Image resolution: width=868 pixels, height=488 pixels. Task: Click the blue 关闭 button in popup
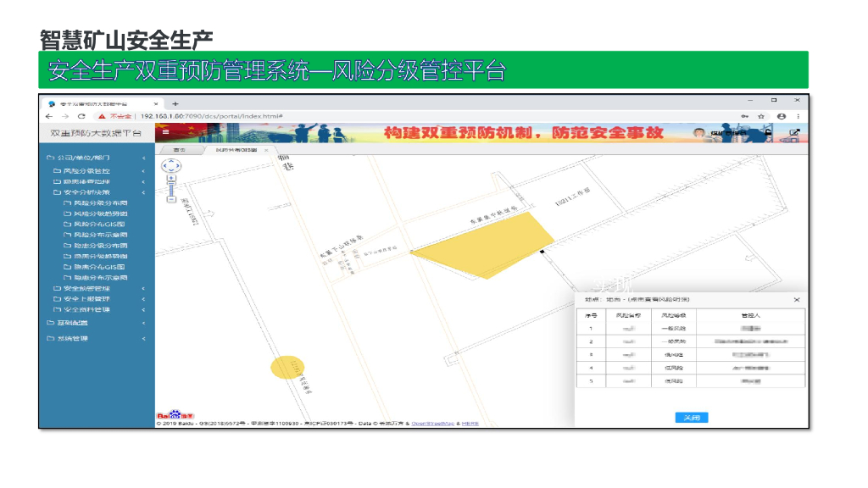pos(691,418)
